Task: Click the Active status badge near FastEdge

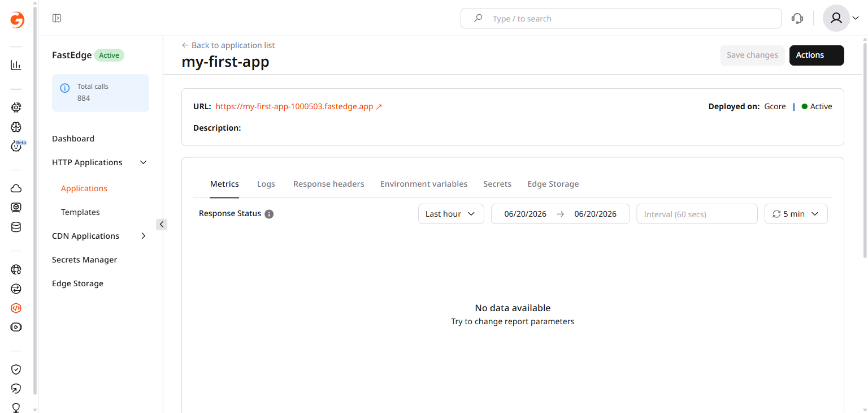Action: (x=109, y=55)
